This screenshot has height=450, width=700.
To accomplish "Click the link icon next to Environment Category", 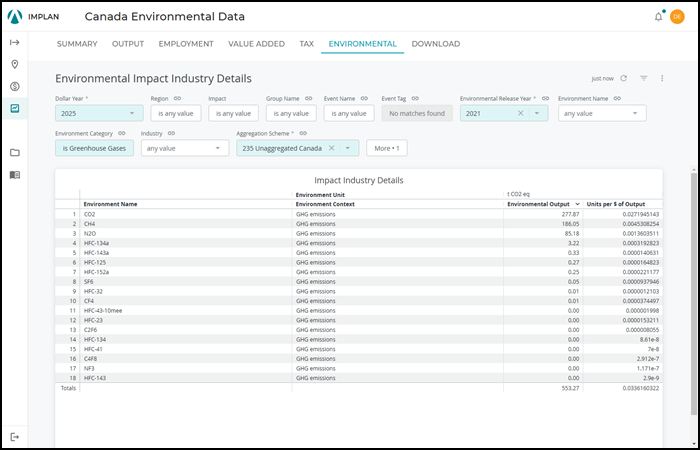I will 122,133.
